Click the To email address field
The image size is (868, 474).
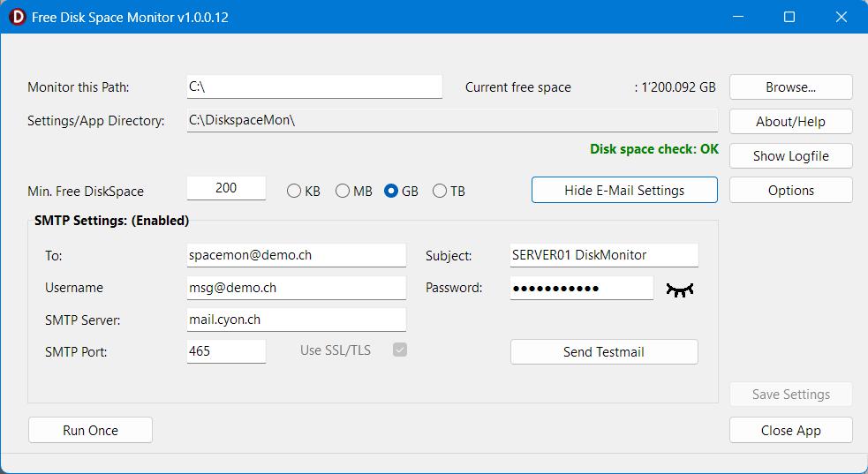tap(296, 255)
